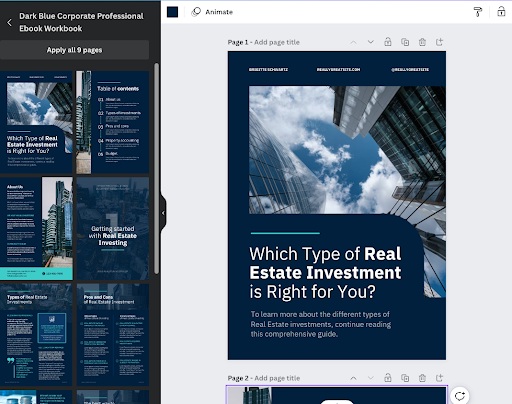The height and width of the screenshot is (404, 512).
Task: Select the About Us template thumbnail
Action: [36, 228]
